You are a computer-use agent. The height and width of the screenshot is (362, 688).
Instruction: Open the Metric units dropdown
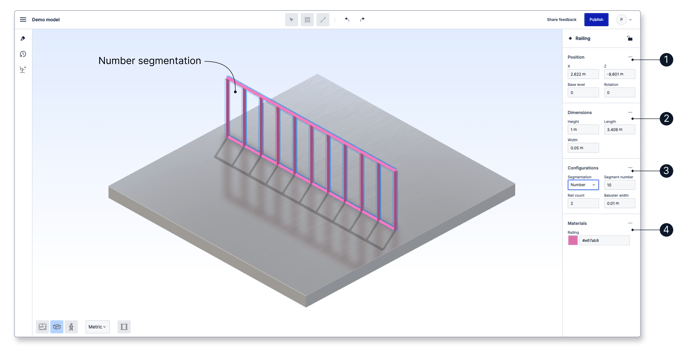(x=97, y=326)
